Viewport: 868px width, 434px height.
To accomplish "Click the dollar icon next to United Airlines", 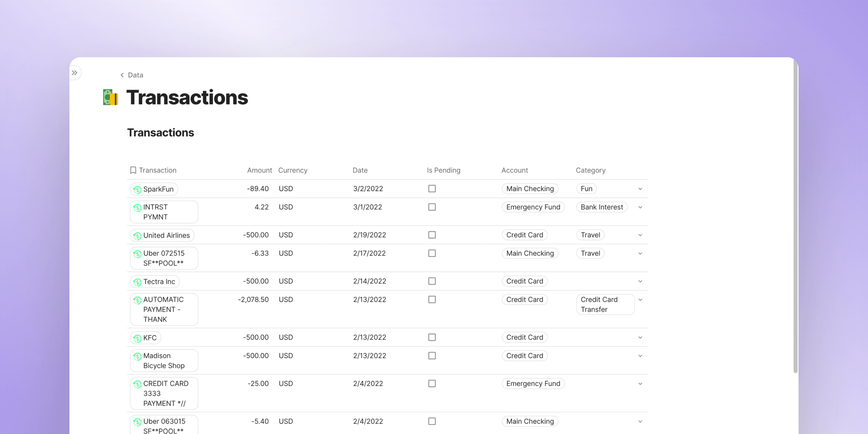I will point(137,235).
